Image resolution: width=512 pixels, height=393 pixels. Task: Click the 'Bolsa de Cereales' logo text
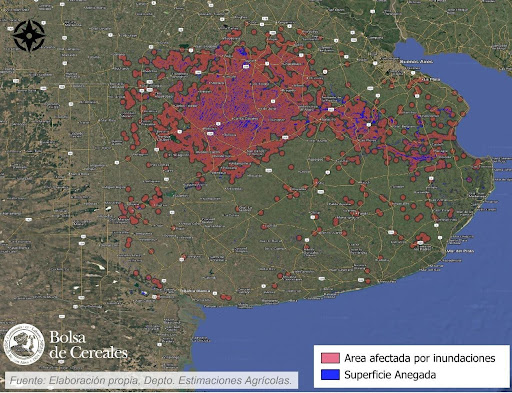(88, 345)
